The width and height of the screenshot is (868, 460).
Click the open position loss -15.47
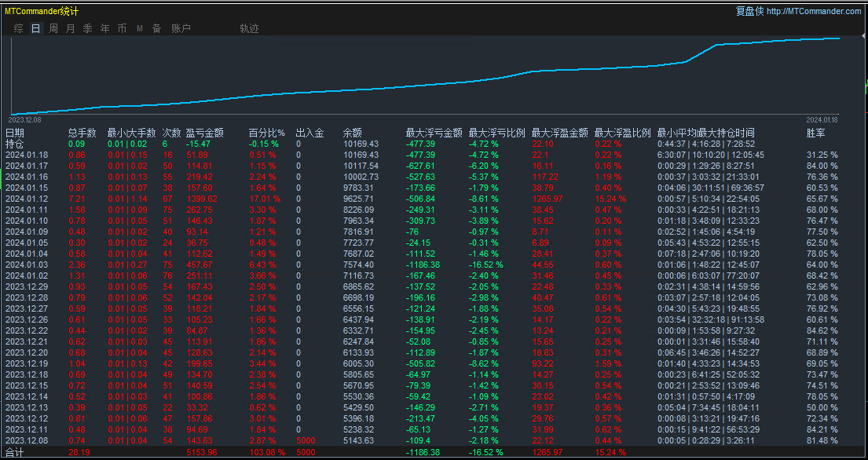[198, 144]
